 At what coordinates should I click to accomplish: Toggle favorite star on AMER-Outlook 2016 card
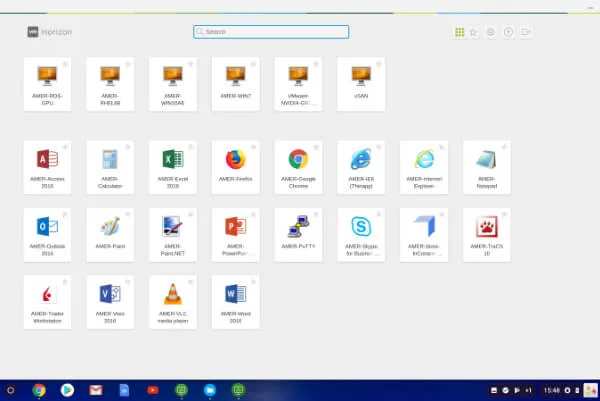[x=65, y=214]
